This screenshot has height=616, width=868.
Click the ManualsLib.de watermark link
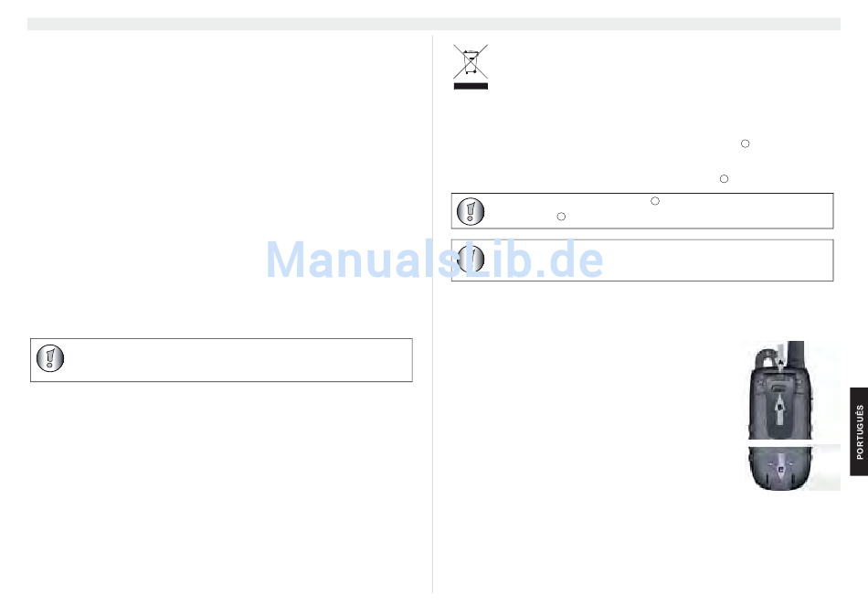click(435, 260)
